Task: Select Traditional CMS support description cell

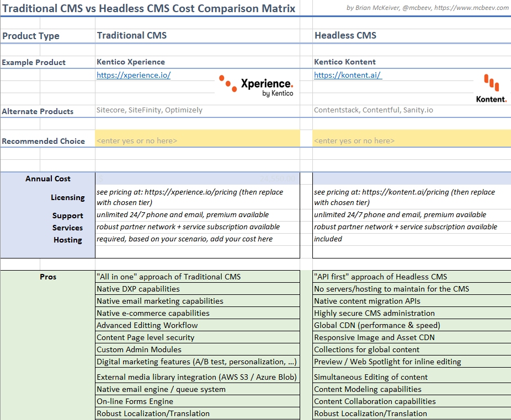Action: pyautogui.click(x=198, y=215)
